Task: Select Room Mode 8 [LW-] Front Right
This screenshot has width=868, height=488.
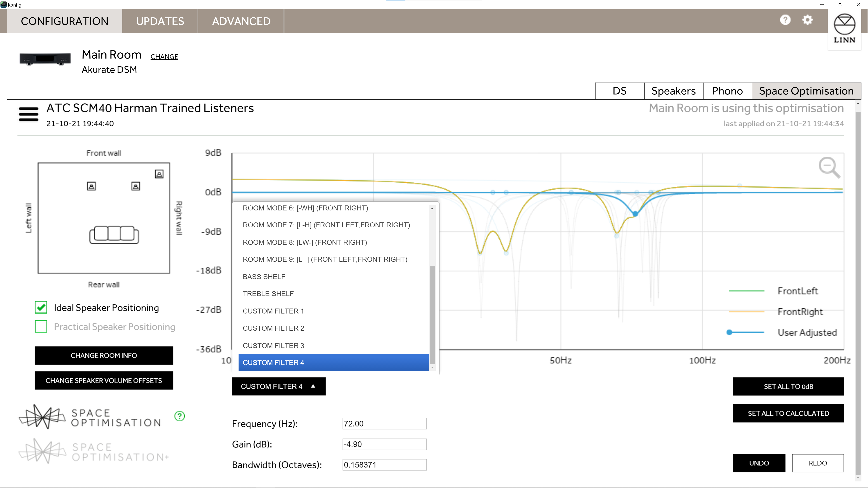Action: [333, 243]
